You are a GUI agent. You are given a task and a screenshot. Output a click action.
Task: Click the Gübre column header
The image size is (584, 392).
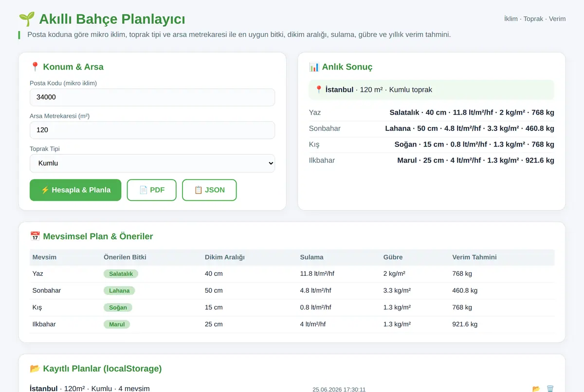point(393,257)
